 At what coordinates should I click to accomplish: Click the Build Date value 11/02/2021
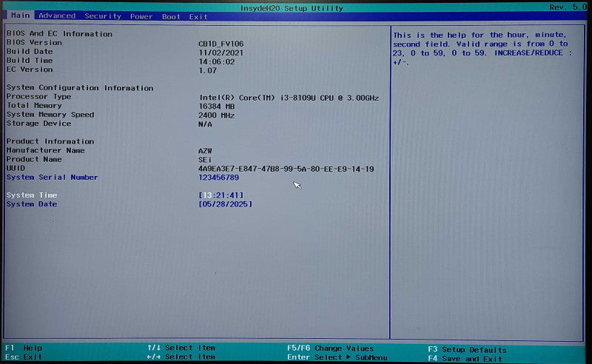221,53
